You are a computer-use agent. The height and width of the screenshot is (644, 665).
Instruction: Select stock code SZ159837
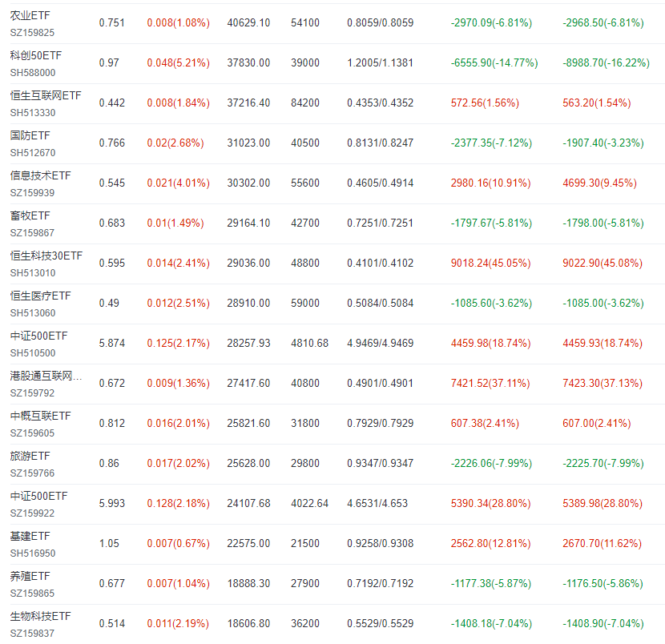point(33,634)
